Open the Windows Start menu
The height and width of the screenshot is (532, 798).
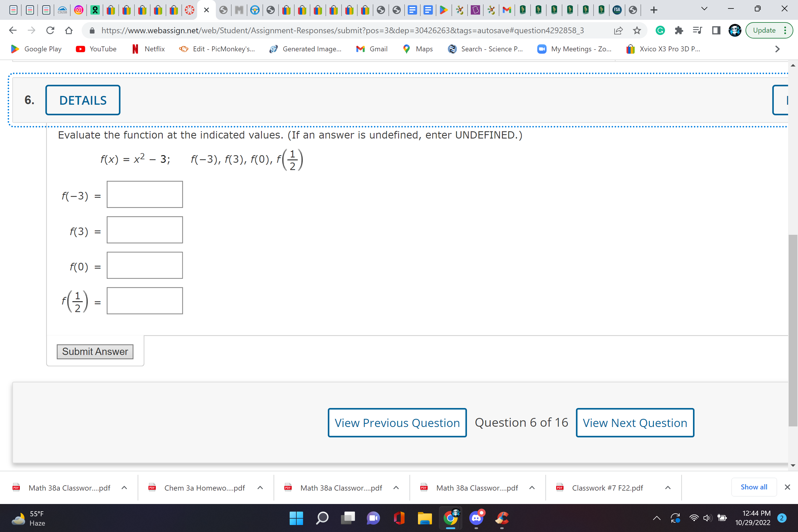296,518
